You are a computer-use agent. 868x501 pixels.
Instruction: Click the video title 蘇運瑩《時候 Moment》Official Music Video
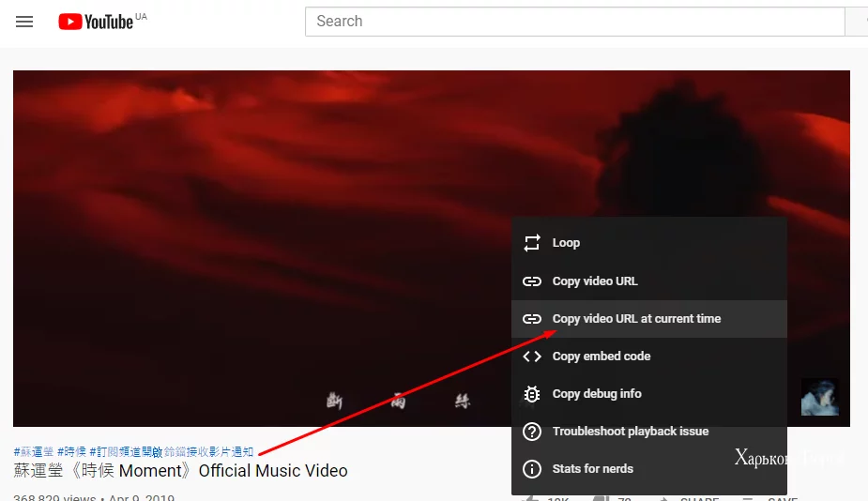pos(180,471)
